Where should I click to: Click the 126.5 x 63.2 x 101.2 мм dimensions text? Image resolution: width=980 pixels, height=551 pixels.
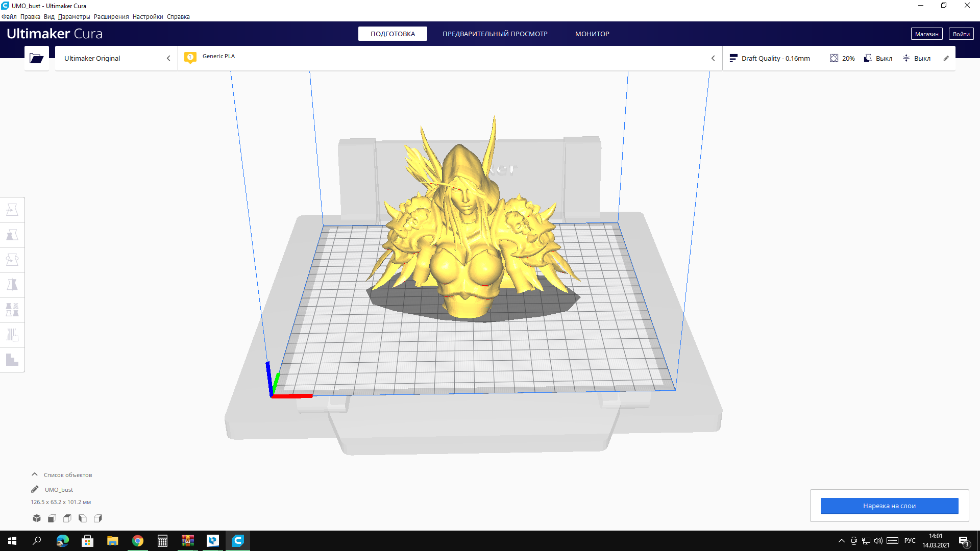pyautogui.click(x=61, y=502)
